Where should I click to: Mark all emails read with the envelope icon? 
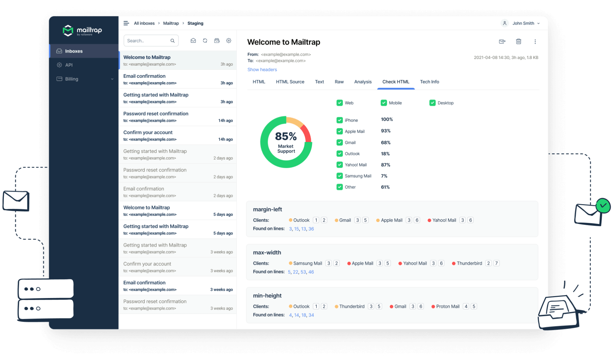pyautogui.click(x=193, y=40)
